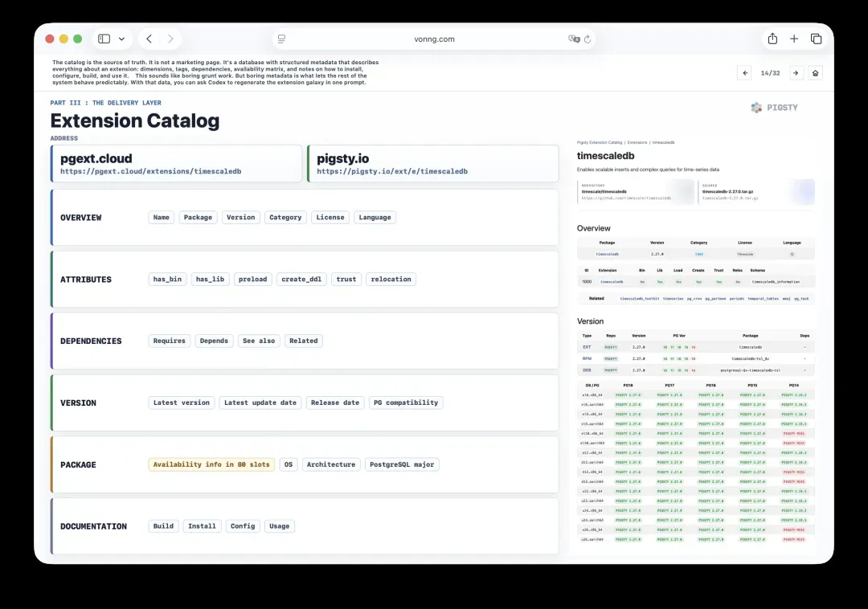Click the PACKAGE section label

pyautogui.click(x=78, y=465)
